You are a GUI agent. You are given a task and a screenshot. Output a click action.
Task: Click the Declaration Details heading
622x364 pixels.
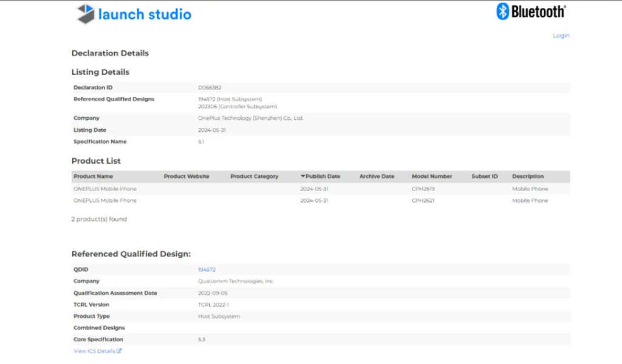pyautogui.click(x=110, y=53)
